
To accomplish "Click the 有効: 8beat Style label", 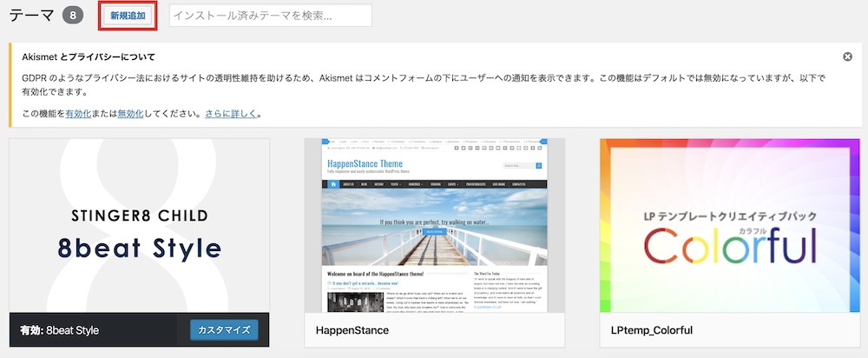I will (60, 330).
